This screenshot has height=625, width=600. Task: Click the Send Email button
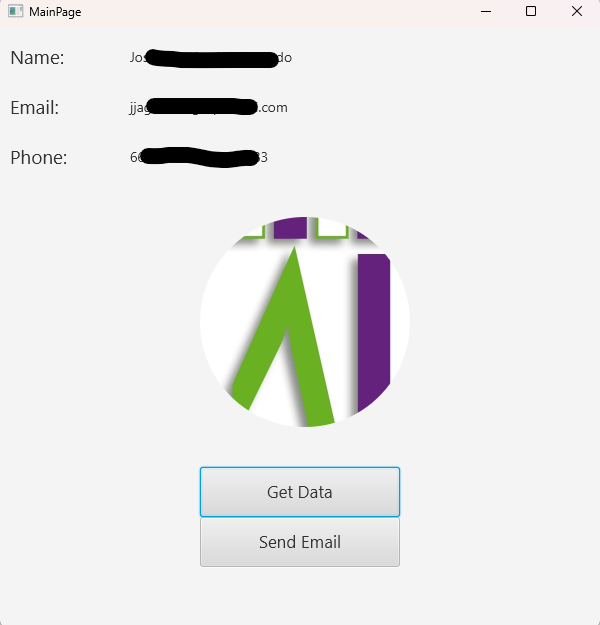300,542
